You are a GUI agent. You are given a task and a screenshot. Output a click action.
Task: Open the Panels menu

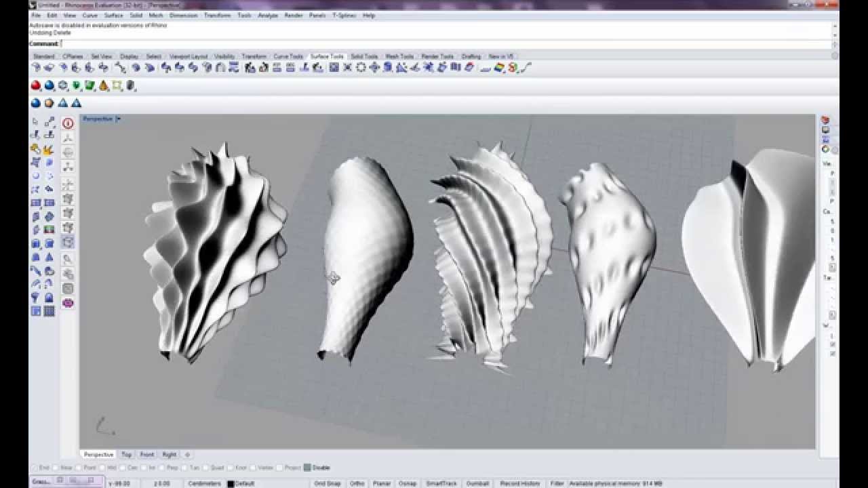pyautogui.click(x=317, y=15)
